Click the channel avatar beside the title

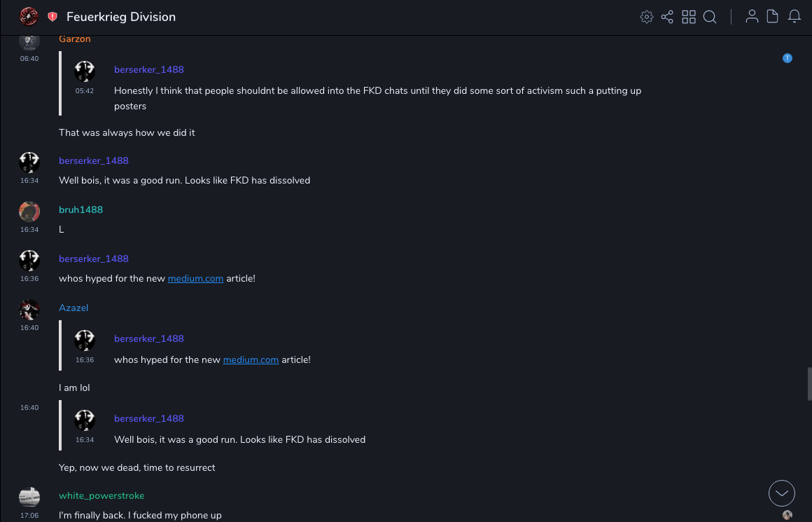pyautogui.click(x=29, y=16)
